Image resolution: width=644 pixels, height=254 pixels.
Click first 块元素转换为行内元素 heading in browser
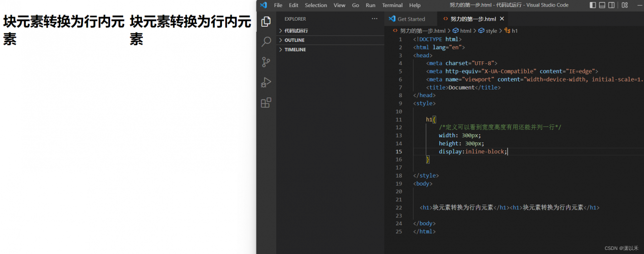pyautogui.click(x=64, y=30)
